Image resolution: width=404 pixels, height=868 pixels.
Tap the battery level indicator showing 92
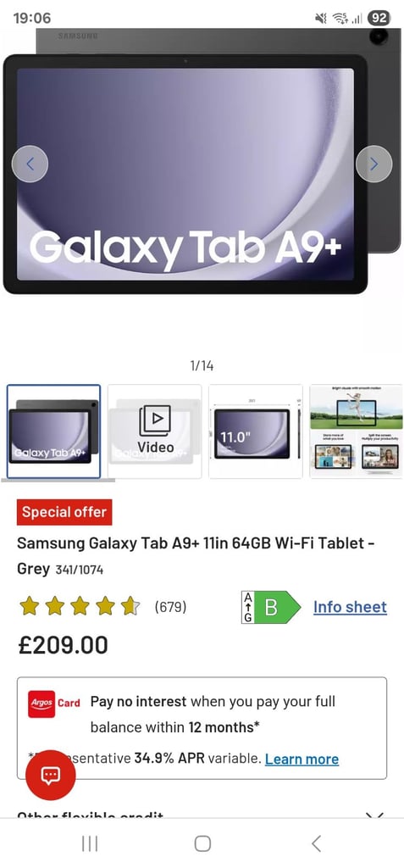[x=379, y=18]
